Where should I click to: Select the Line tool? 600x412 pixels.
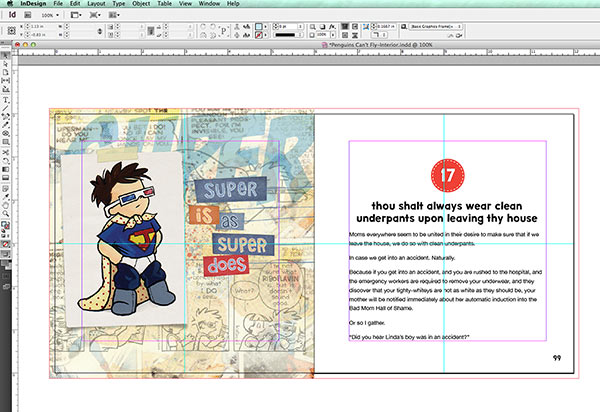click(x=5, y=108)
